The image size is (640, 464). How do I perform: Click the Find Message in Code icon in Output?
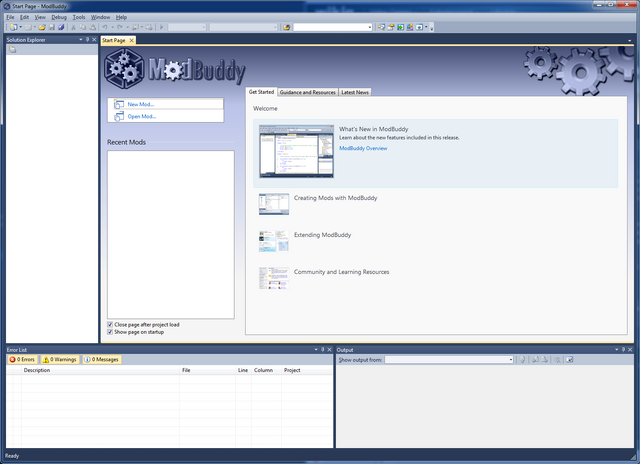tap(522, 360)
